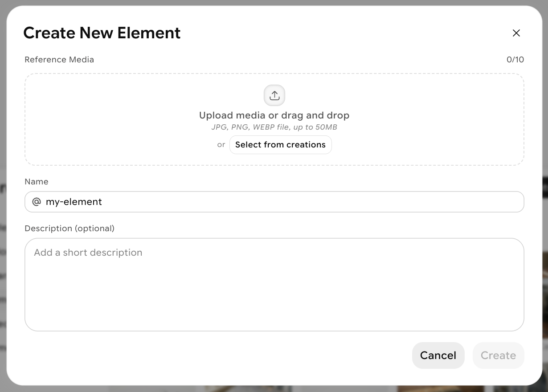
Task: Cancel the new element creation
Action: [x=438, y=355]
